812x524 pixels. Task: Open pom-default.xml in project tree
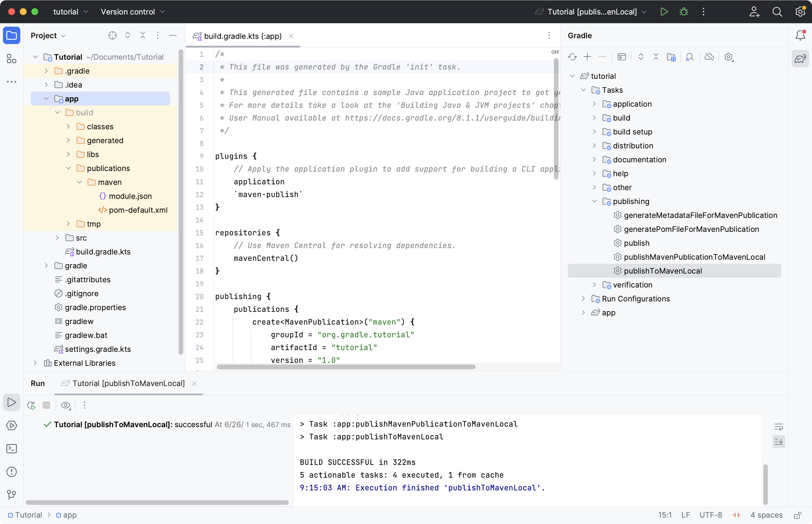pos(138,210)
